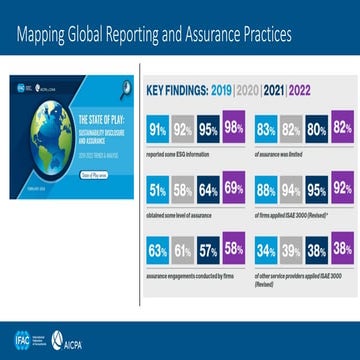Viewport: 360px width, 360px height.
Task: Select the 2020 year label
Action: coord(248,90)
